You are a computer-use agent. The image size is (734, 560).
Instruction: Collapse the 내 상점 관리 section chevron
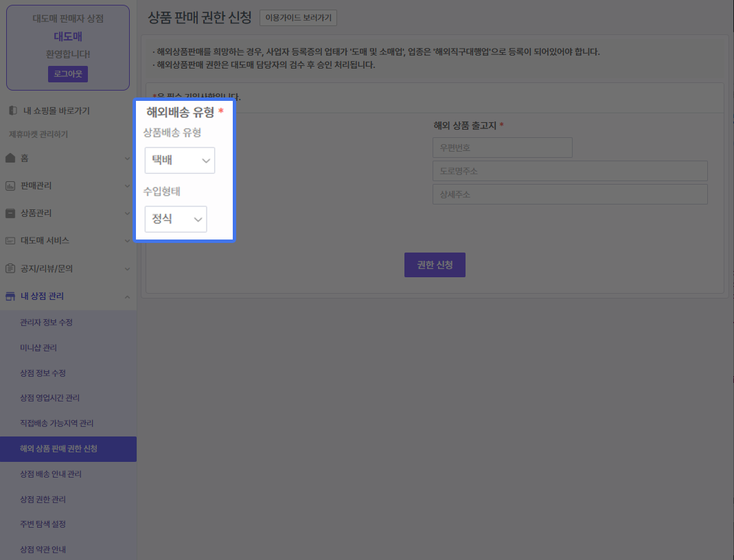point(127,296)
